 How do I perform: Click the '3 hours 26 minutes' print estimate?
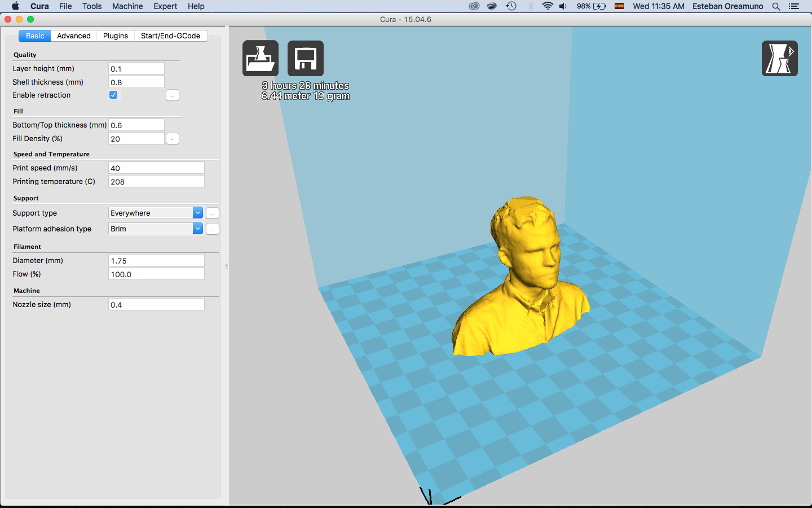pyautogui.click(x=306, y=86)
